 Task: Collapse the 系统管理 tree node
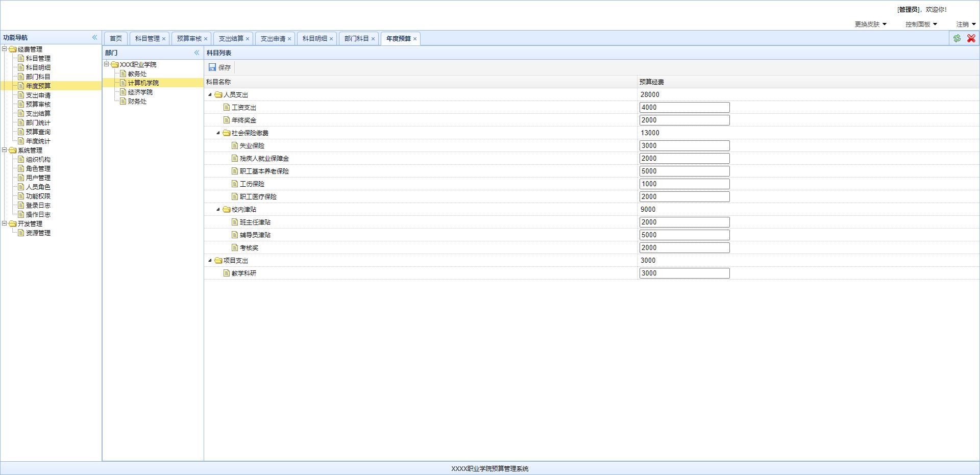(x=5, y=150)
